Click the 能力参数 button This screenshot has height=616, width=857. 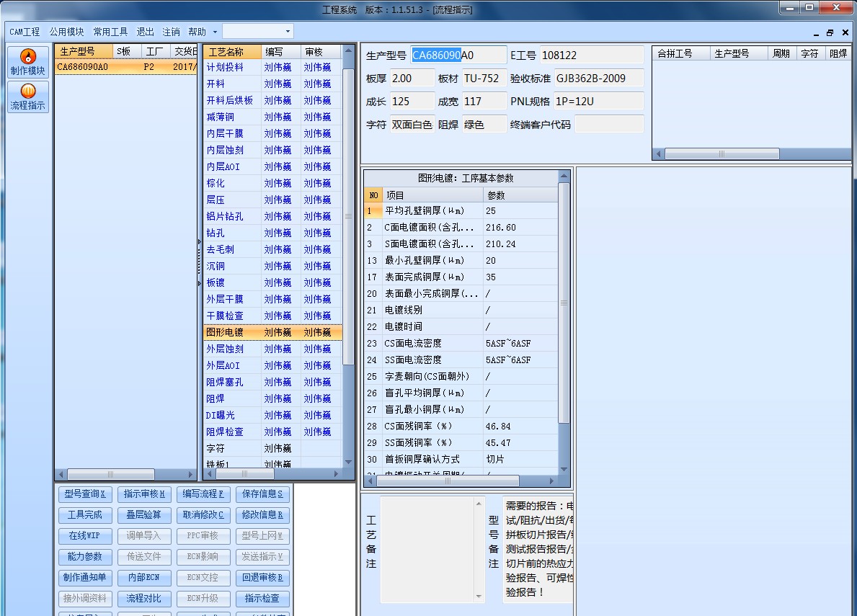(x=85, y=556)
